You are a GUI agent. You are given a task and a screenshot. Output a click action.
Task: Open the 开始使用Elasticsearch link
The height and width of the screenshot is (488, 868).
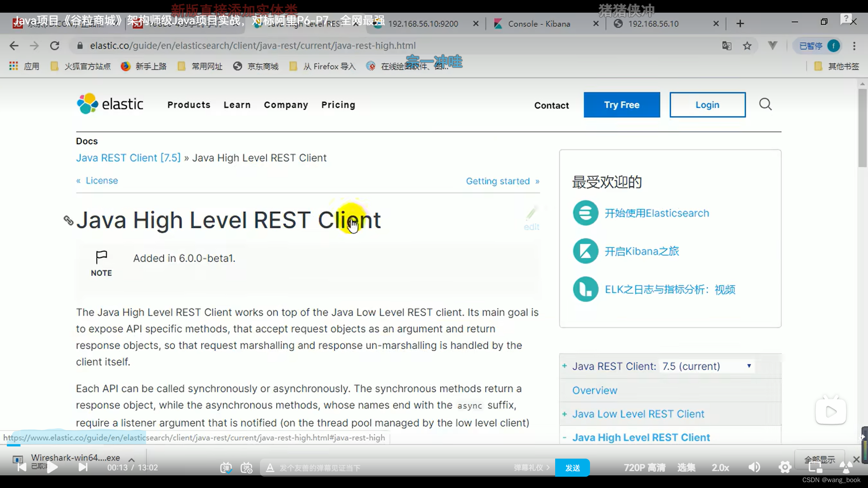click(657, 213)
